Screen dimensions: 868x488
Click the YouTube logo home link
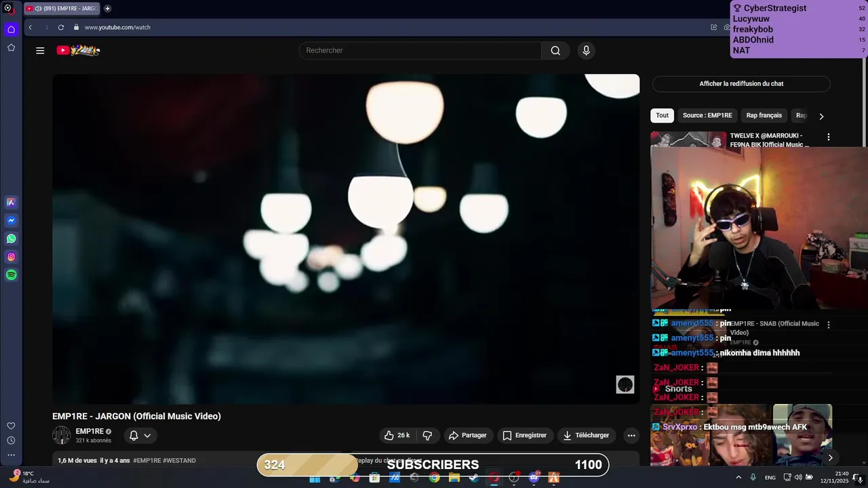(78, 50)
